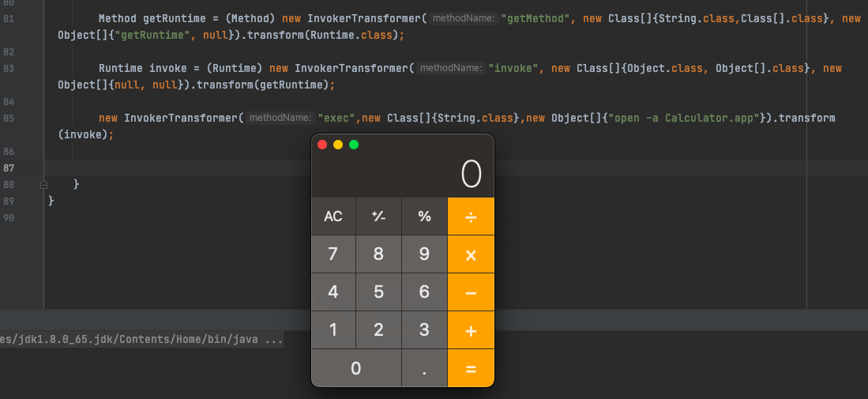Click line number 87 in the gutter
This screenshot has height=399, width=868.
pyautogui.click(x=9, y=168)
